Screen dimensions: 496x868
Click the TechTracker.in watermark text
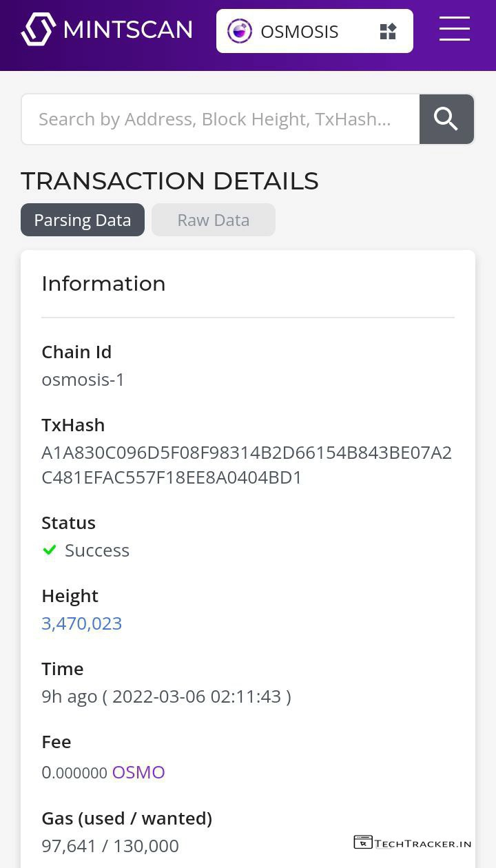point(423,843)
